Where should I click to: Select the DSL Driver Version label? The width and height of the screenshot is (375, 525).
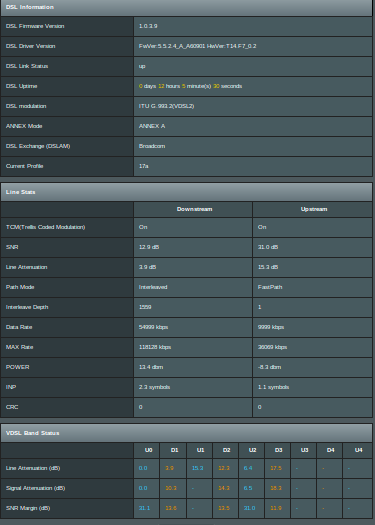point(30,46)
